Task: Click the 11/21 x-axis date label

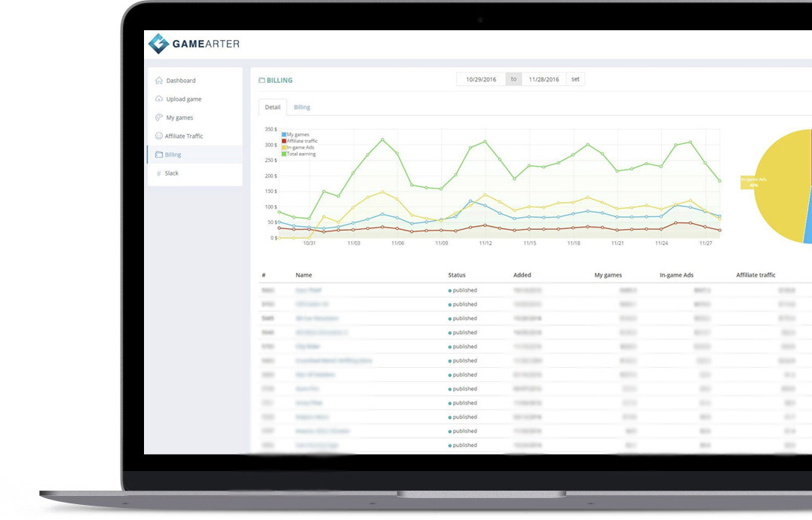Action: pyautogui.click(x=617, y=243)
